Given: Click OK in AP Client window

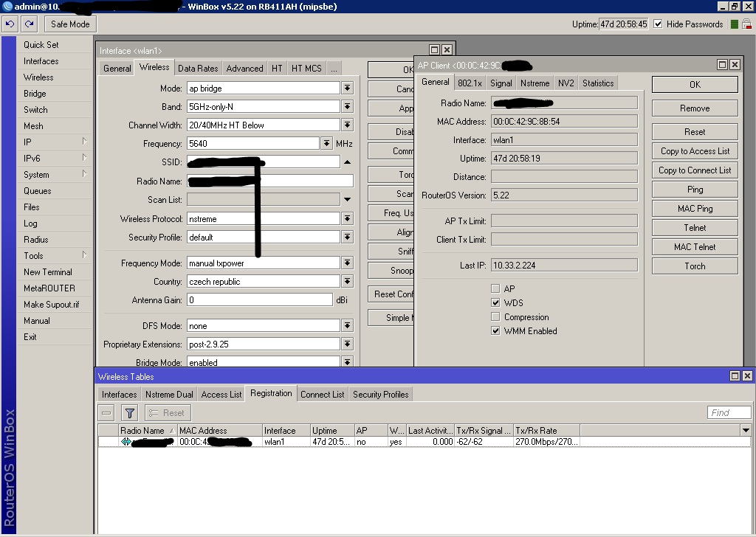Looking at the screenshot, I should point(695,84).
